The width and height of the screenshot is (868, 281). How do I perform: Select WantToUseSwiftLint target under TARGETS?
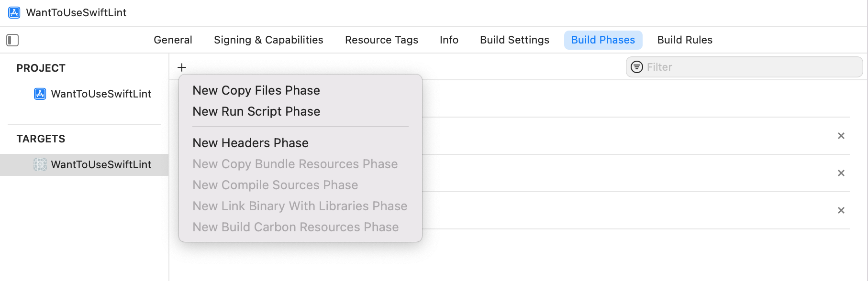coord(100,165)
